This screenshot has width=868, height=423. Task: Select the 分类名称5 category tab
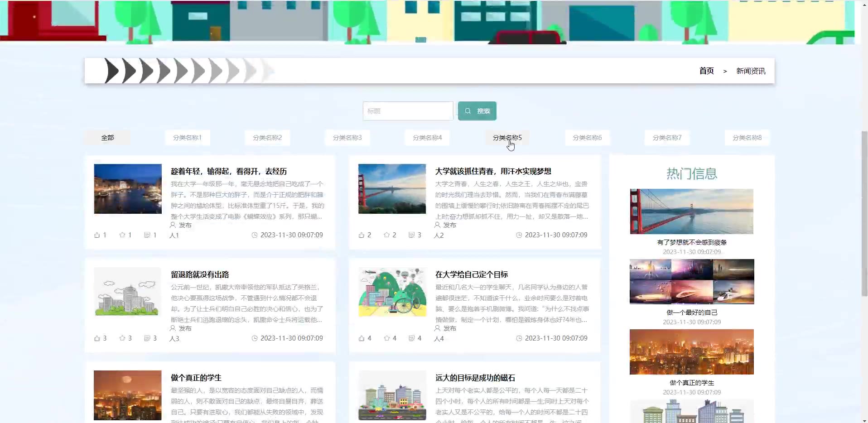[507, 138]
